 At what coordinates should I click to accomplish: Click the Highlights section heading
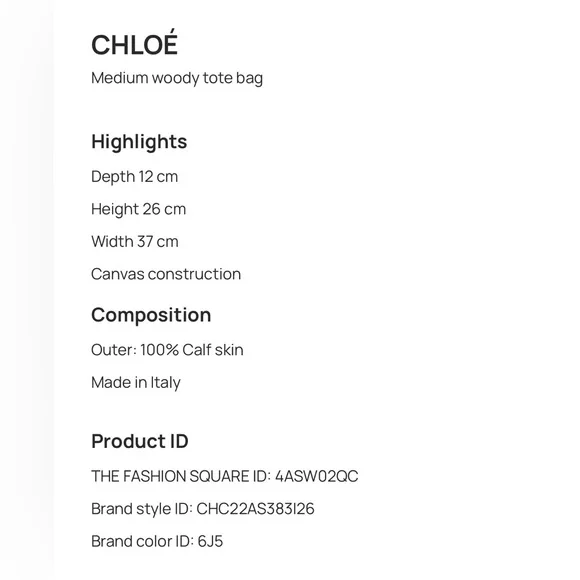point(139,142)
